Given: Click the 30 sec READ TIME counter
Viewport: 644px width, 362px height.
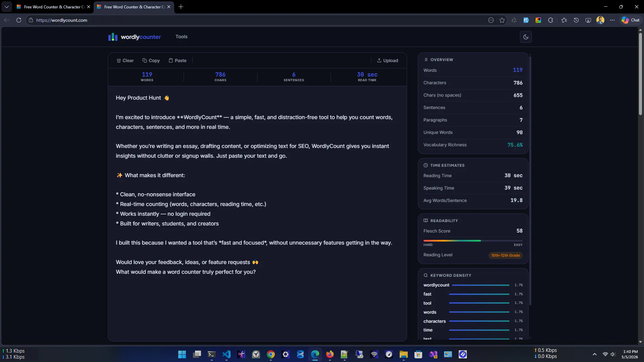Looking at the screenshot, I should 367,77.
